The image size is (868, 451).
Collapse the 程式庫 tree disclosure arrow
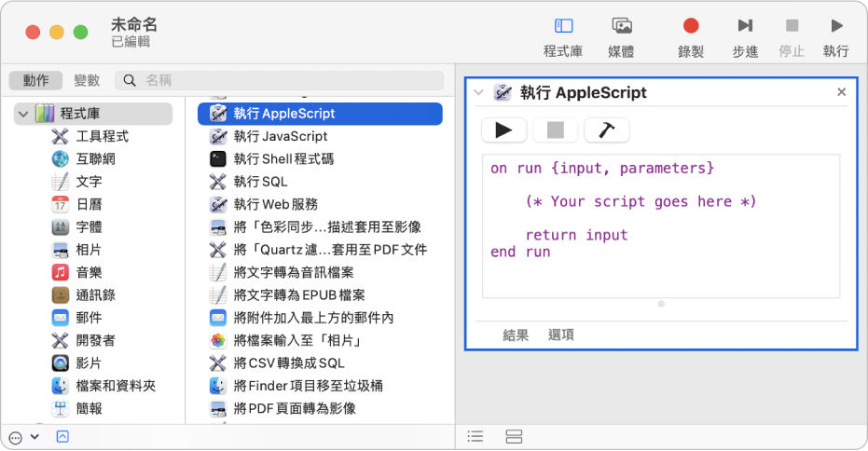tap(23, 114)
